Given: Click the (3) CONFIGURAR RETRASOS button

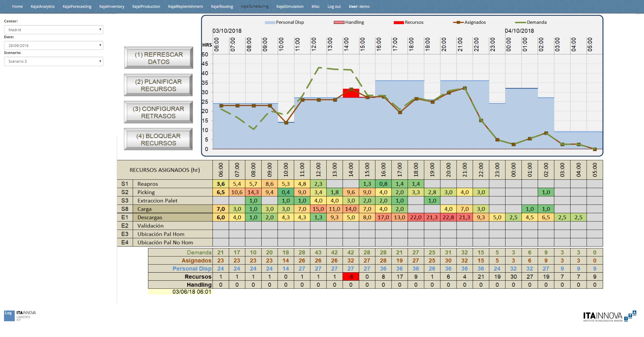Looking at the screenshot, I should click(158, 112).
